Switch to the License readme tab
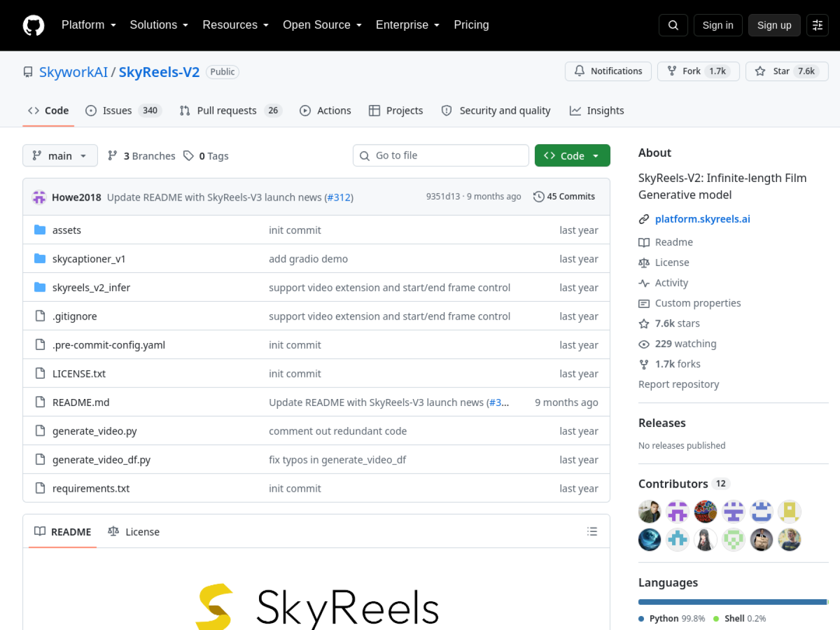This screenshot has height=630, width=840. (x=134, y=531)
